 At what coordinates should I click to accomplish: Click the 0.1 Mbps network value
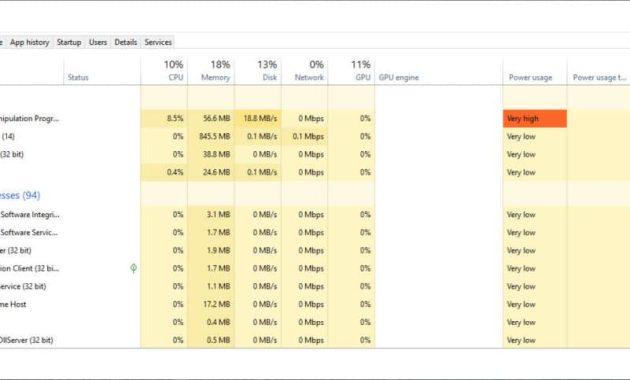pos(308,137)
